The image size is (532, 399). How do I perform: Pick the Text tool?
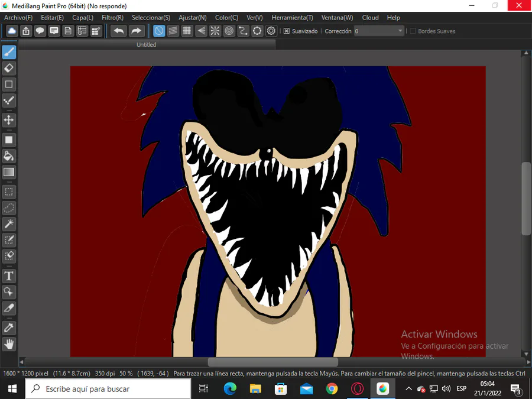point(9,276)
